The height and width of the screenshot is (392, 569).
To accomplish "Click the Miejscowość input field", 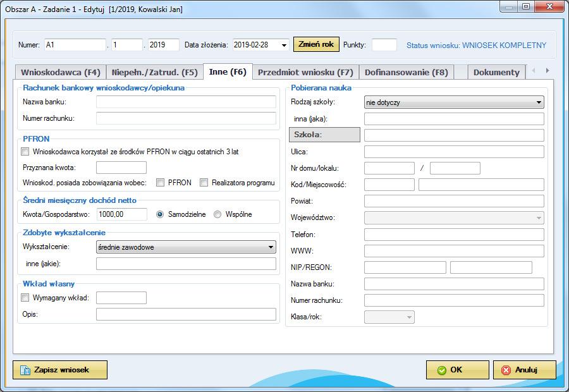I will [481, 185].
